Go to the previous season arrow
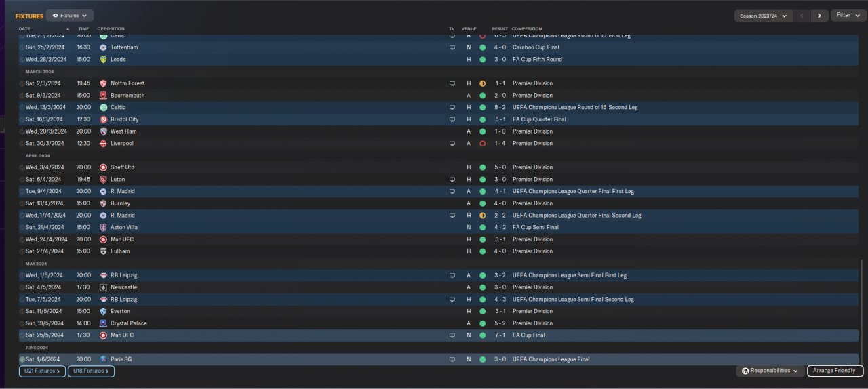The width and height of the screenshot is (868, 389). [x=802, y=16]
